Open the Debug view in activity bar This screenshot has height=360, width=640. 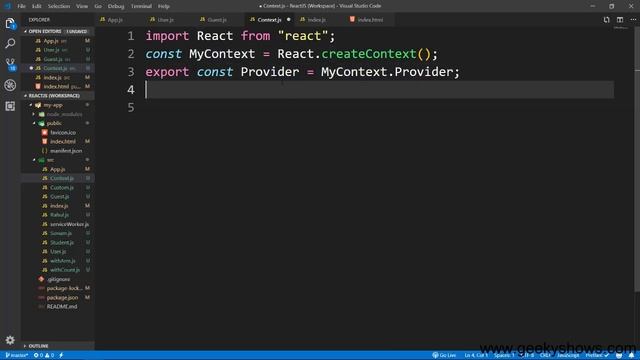click(x=10, y=85)
